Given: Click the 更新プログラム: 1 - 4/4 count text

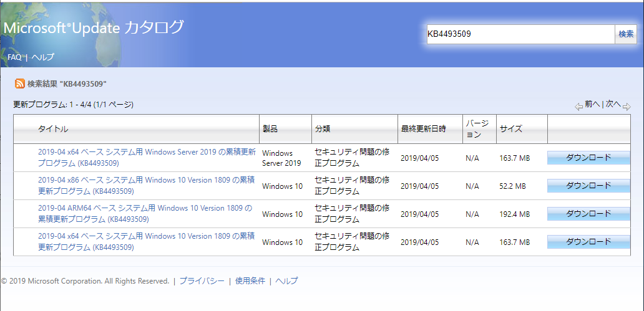Looking at the screenshot, I should [x=74, y=105].
